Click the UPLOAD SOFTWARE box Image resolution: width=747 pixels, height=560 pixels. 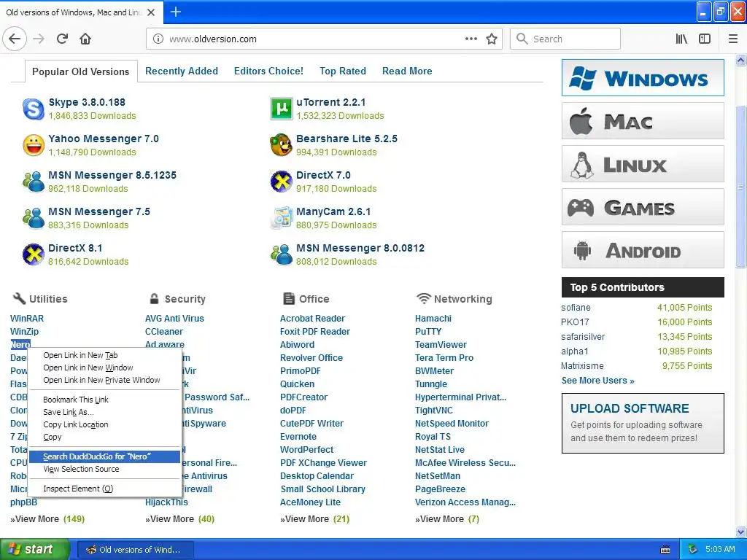[x=643, y=424]
